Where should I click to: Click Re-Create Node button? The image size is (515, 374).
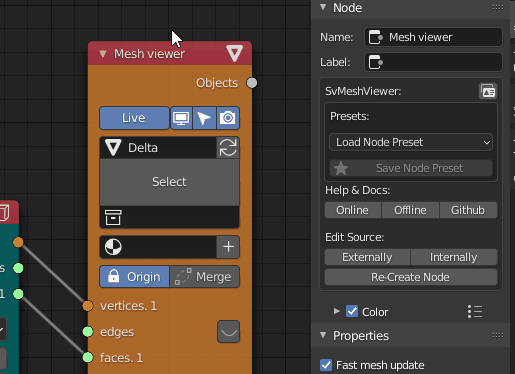(411, 277)
